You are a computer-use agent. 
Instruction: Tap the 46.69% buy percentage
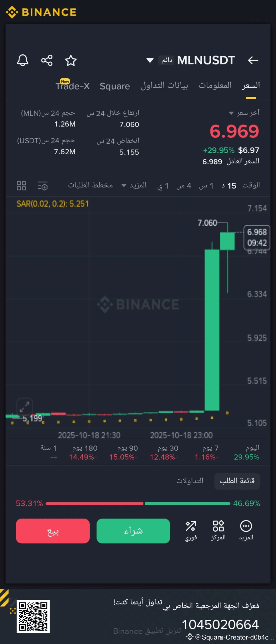click(x=246, y=503)
